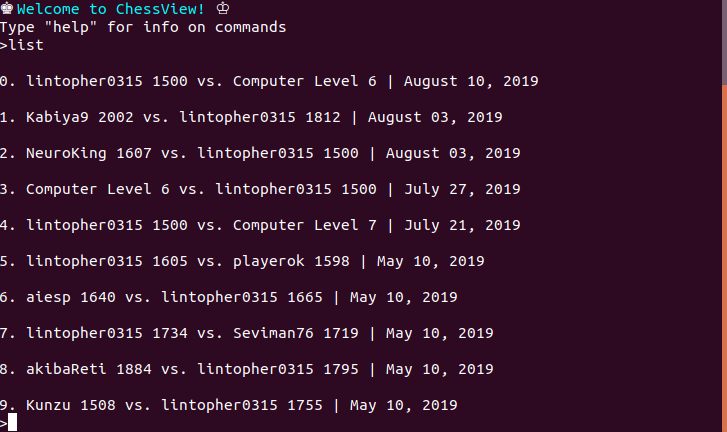Select game 4 lintopher0315 vs Computer Level 7

click(260, 225)
